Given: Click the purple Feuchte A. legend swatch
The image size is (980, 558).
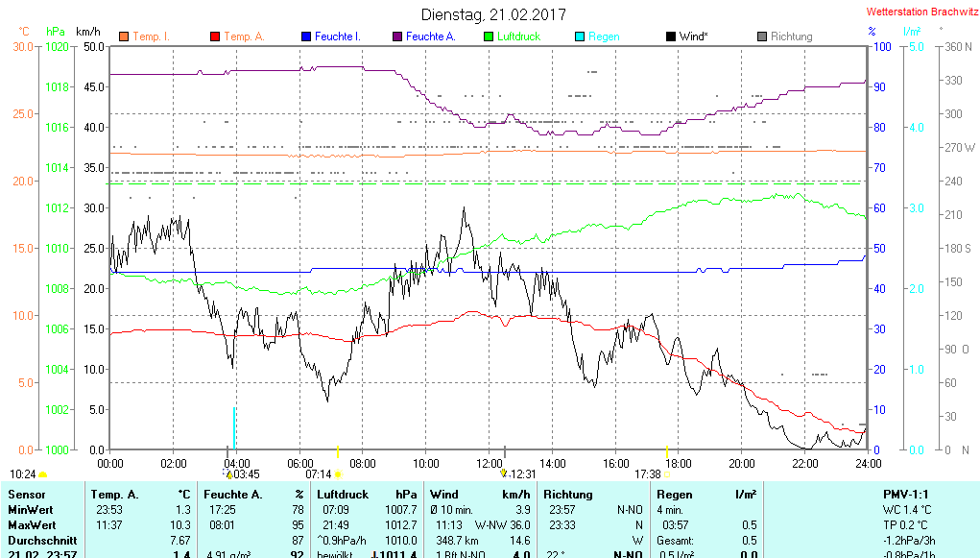Looking at the screenshot, I should click(x=396, y=36).
